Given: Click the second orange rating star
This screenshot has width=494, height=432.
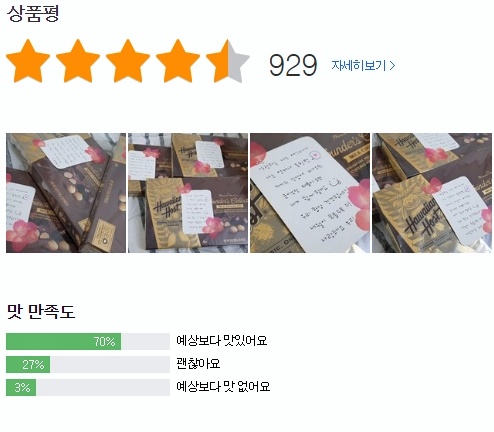Looking at the screenshot, I should click(78, 61).
